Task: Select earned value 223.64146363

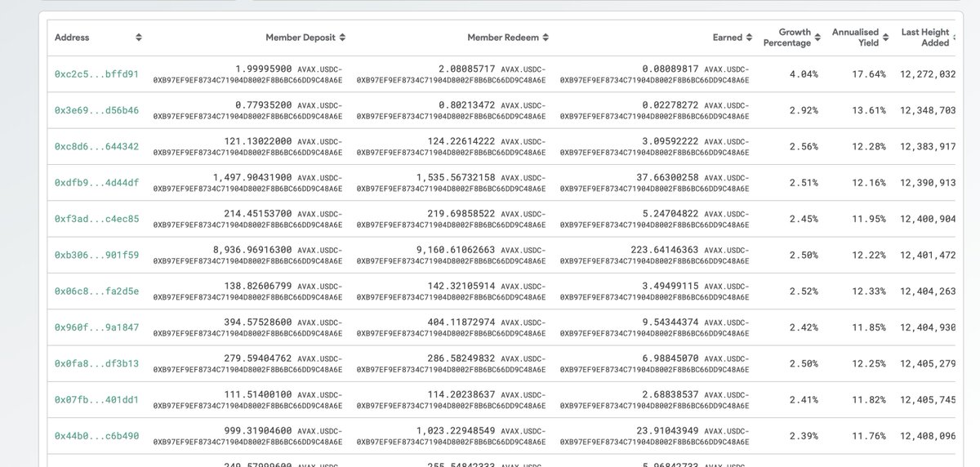Action: (x=663, y=250)
